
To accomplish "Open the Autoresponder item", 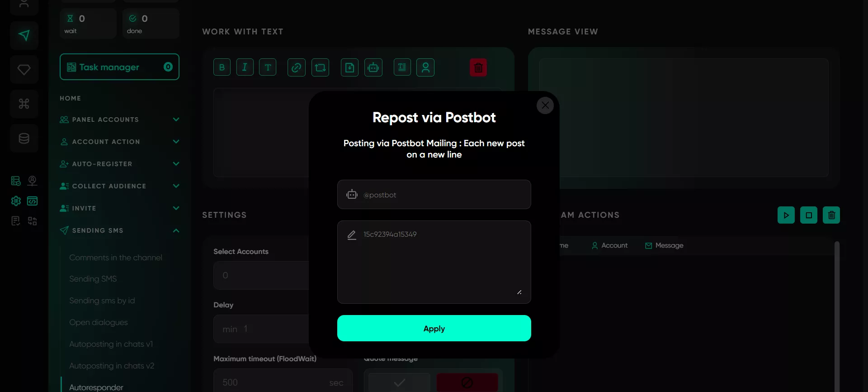I will (x=96, y=387).
